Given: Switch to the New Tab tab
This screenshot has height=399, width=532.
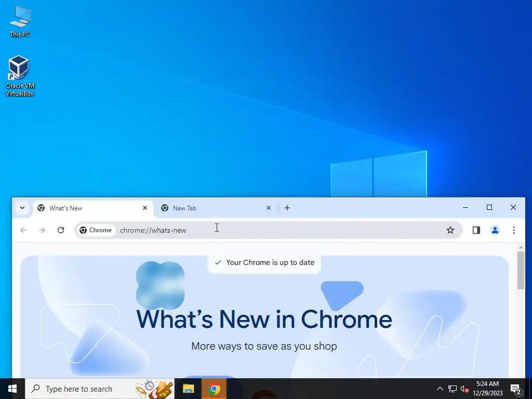Looking at the screenshot, I should coord(217,208).
